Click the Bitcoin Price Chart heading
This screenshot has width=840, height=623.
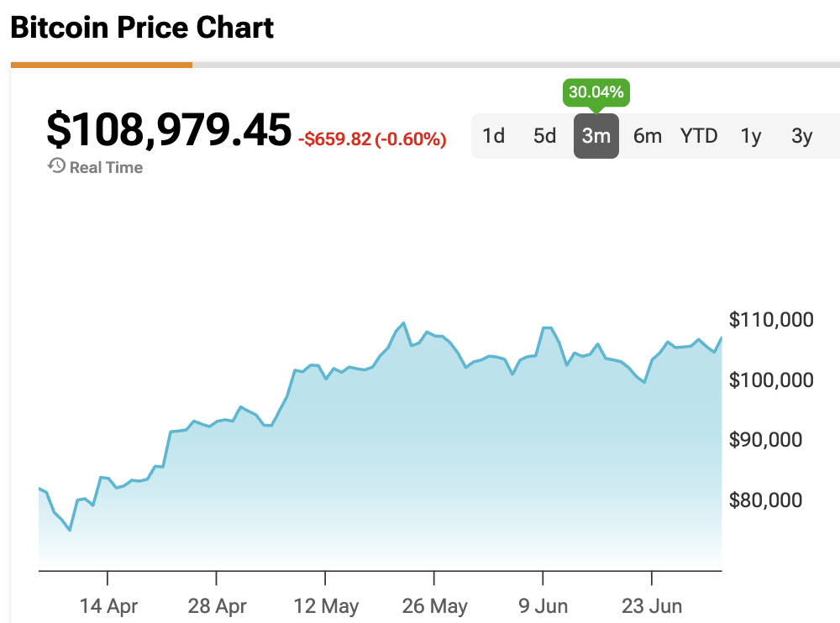(142, 28)
